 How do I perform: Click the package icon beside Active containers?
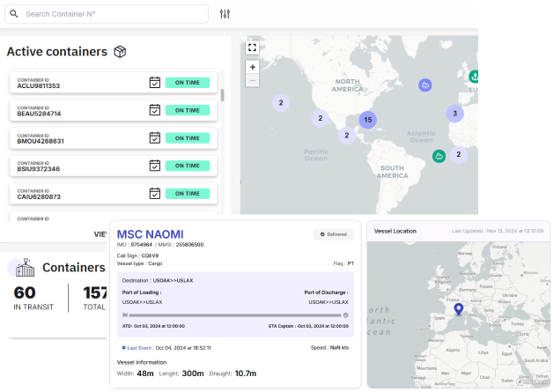click(120, 52)
